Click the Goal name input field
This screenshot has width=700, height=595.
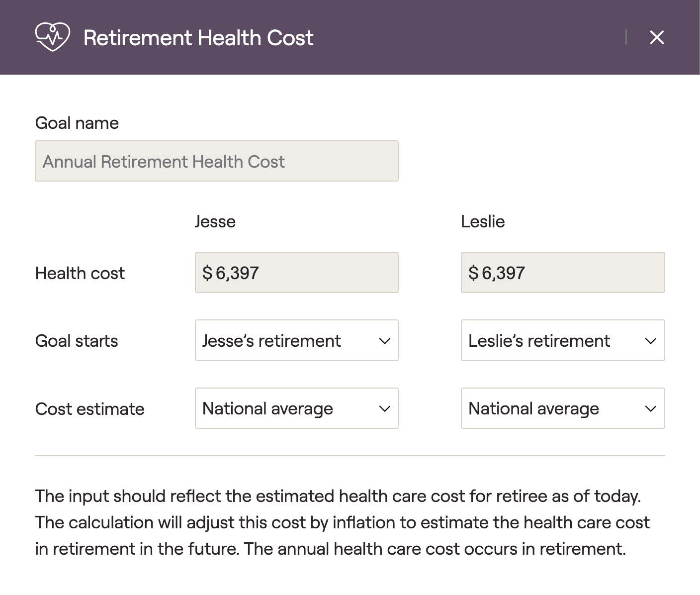coord(216,161)
